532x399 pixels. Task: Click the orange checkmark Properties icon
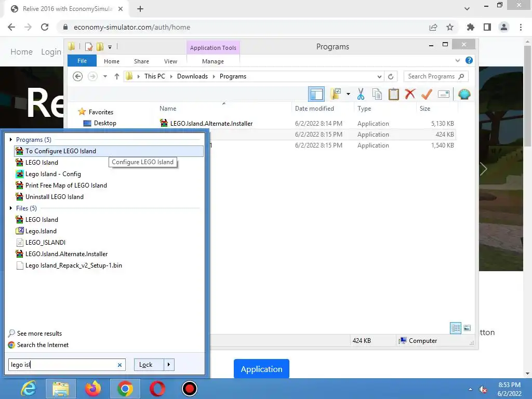[427, 94]
